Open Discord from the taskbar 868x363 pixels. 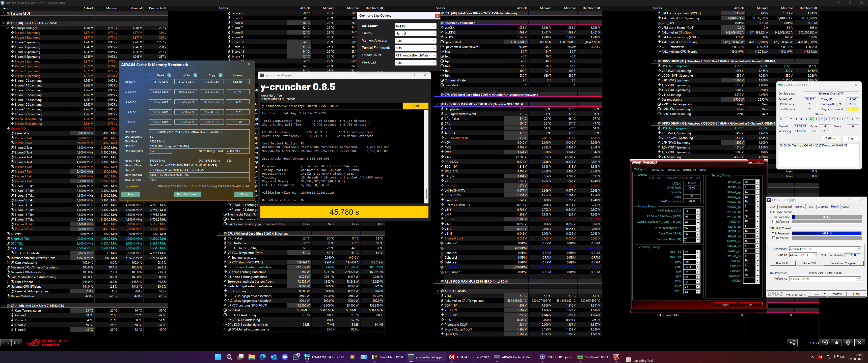(285, 357)
